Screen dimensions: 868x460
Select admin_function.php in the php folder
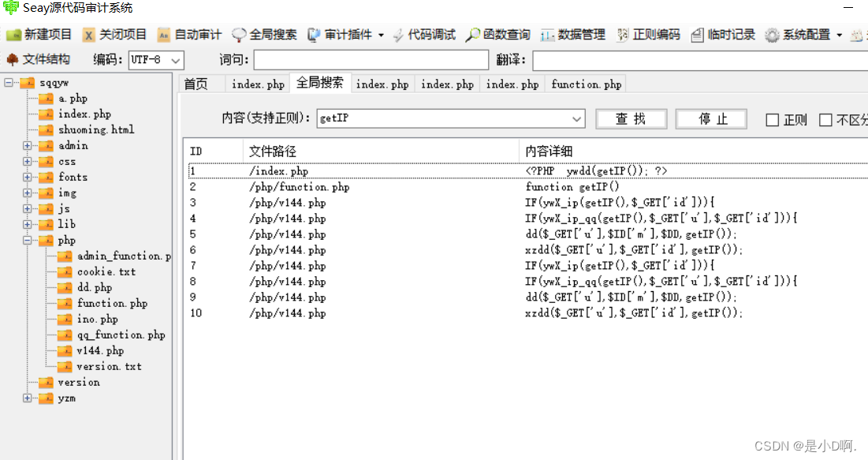click(124, 256)
